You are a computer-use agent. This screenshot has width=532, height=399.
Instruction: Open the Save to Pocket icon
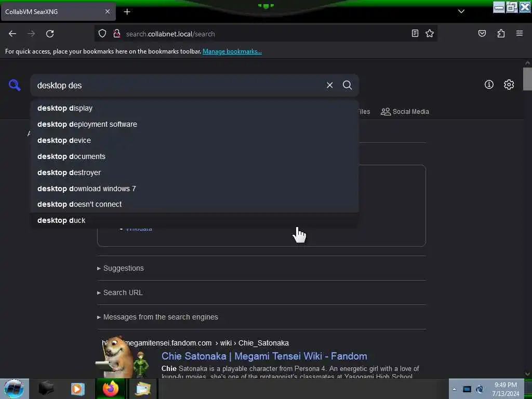482,33
